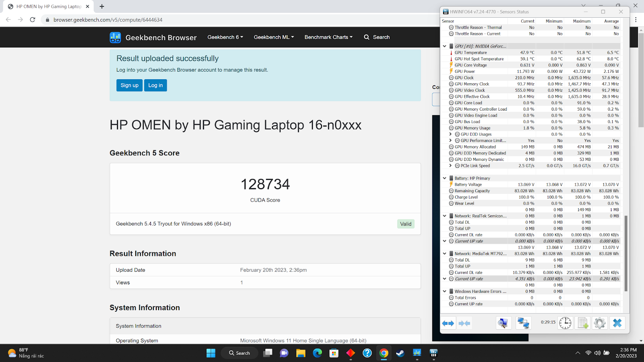The image size is (644, 362).
Task: Click the red diamond app on taskbar
Action: pyautogui.click(x=351, y=353)
